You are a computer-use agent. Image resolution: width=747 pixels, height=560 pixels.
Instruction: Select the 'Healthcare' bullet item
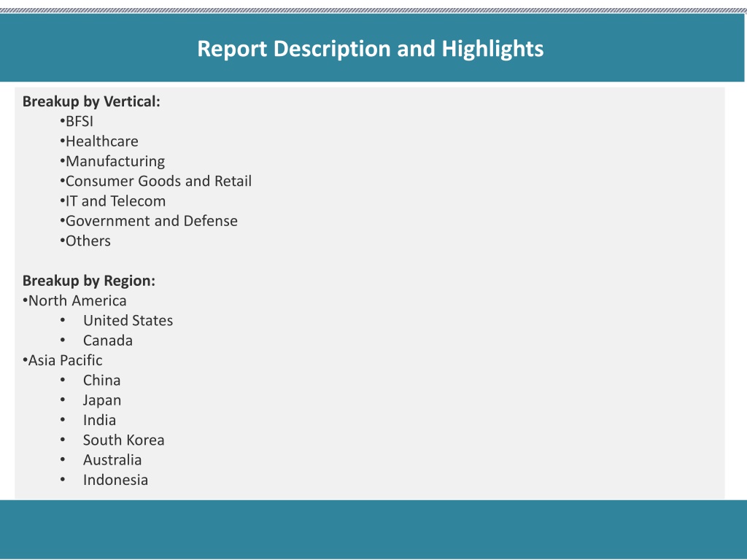(x=102, y=141)
